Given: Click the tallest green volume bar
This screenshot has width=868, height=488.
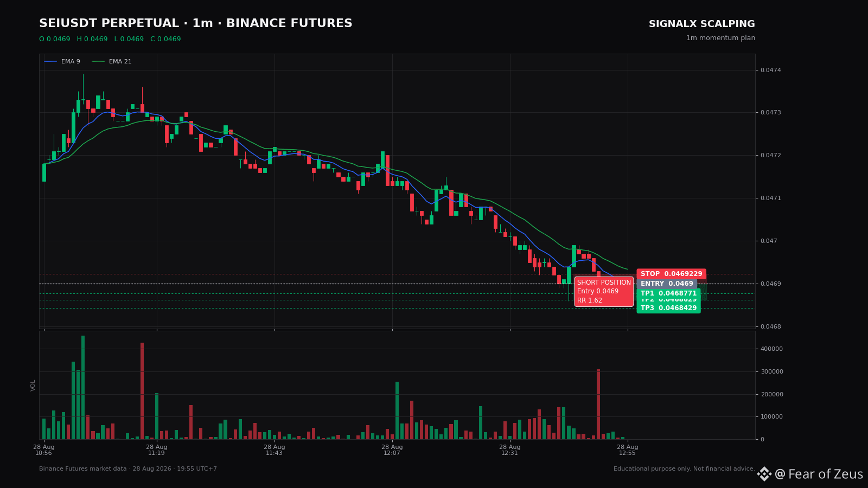Looking at the screenshot, I should pyautogui.click(x=83, y=387).
